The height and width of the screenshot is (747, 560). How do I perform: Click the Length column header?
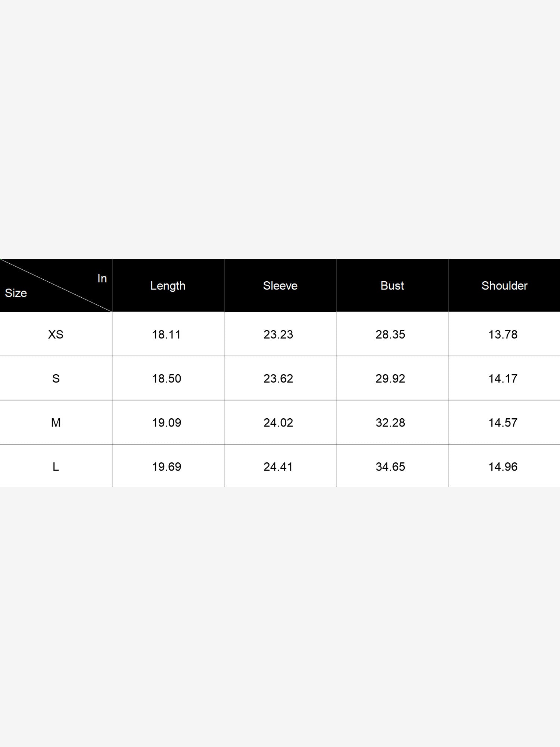pos(168,286)
